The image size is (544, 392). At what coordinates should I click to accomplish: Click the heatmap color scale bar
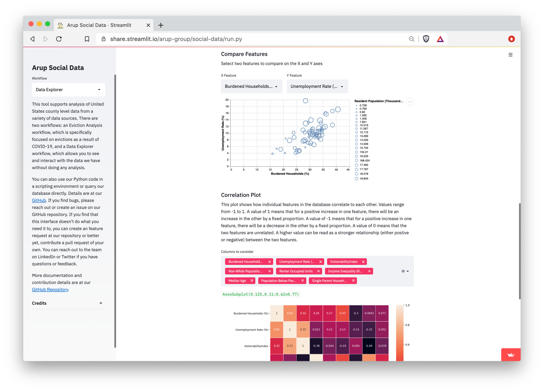[x=399, y=333]
